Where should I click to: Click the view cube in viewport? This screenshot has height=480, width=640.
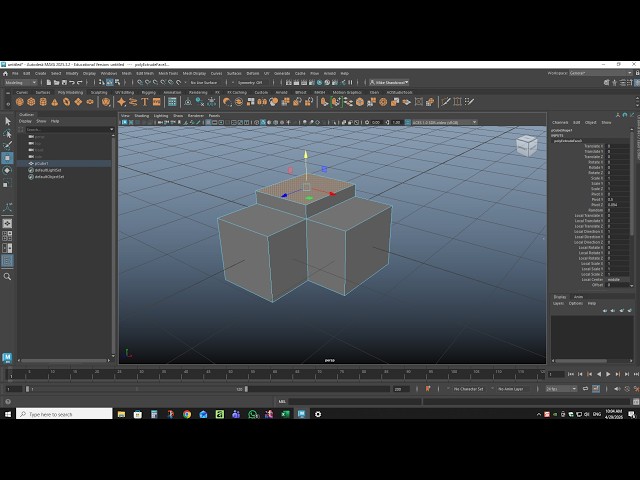pos(527,146)
